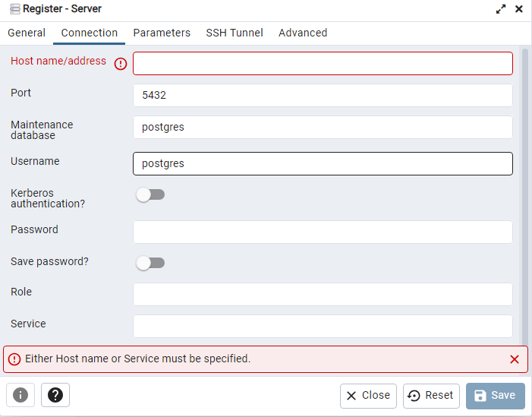
Task: Open the Advanced tab
Action: coord(303,33)
